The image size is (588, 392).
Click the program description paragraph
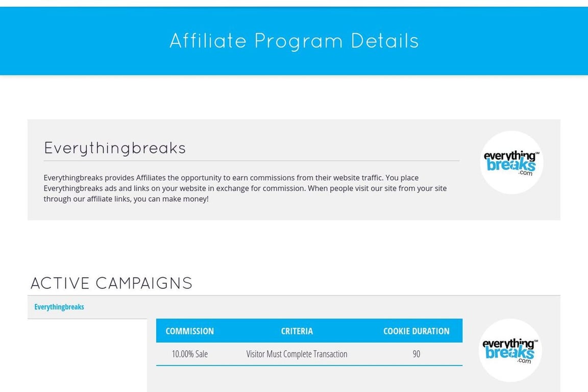(x=245, y=188)
